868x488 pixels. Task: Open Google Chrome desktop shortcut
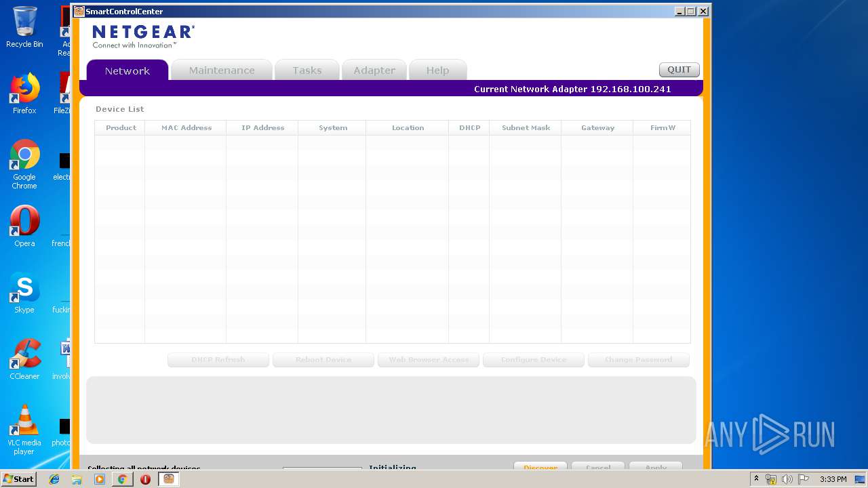(24, 165)
